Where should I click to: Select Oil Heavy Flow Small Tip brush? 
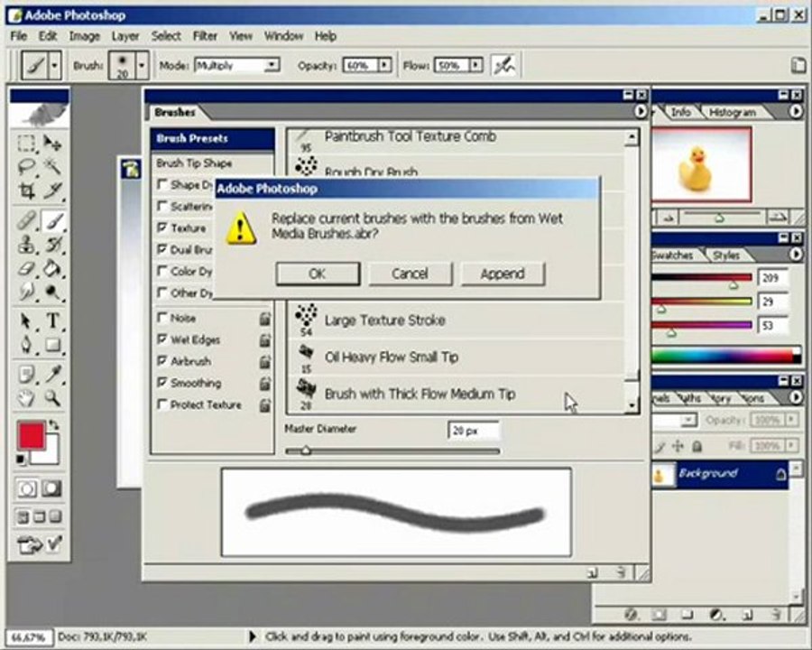click(456, 357)
